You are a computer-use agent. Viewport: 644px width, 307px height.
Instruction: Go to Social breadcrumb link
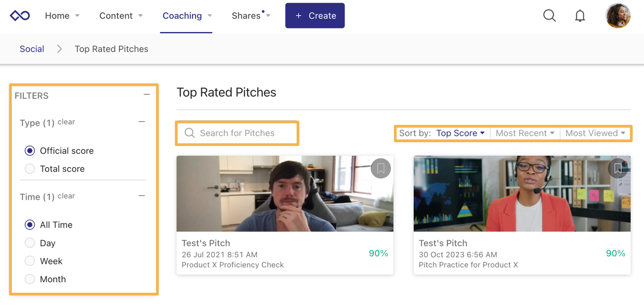(x=32, y=49)
